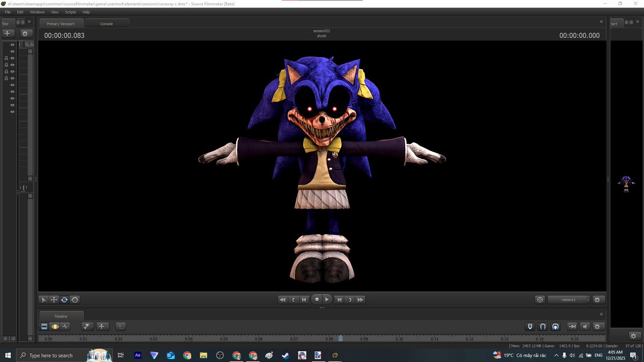Viewport: 644px width, 362px height.
Task: Switch to the graph editor mode icon
Action: tap(65, 326)
